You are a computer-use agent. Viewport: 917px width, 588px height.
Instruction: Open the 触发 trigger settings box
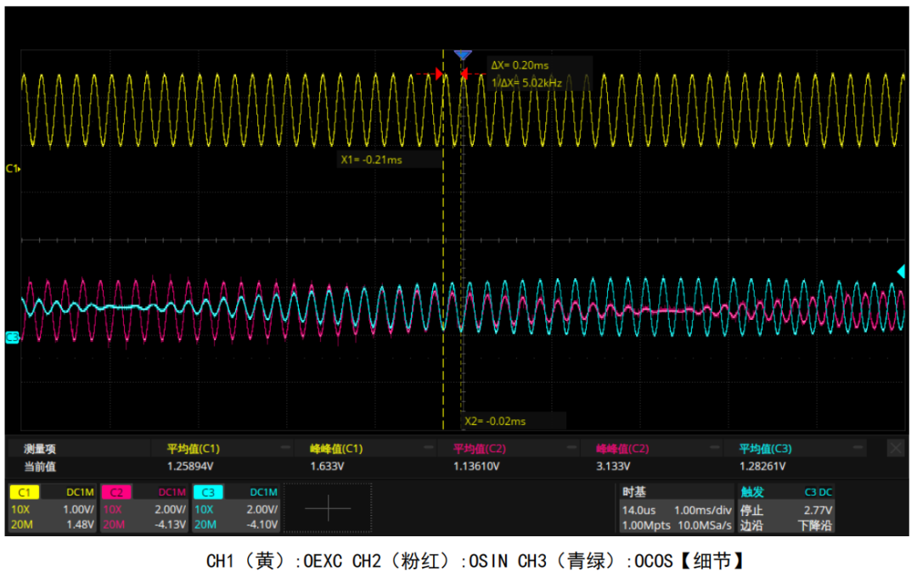(x=785, y=508)
